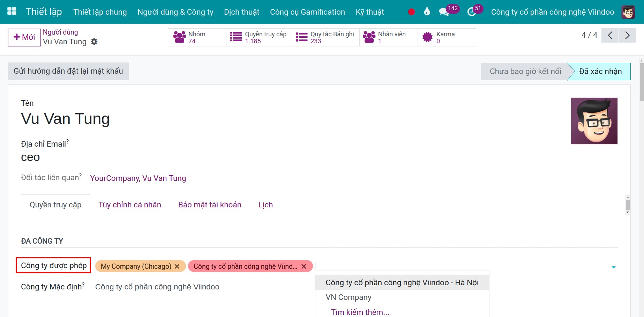644x317 pixels.
Task: Remove Công ty cổ phần công nghệ Viind... tag
Action: pyautogui.click(x=304, y=266)
